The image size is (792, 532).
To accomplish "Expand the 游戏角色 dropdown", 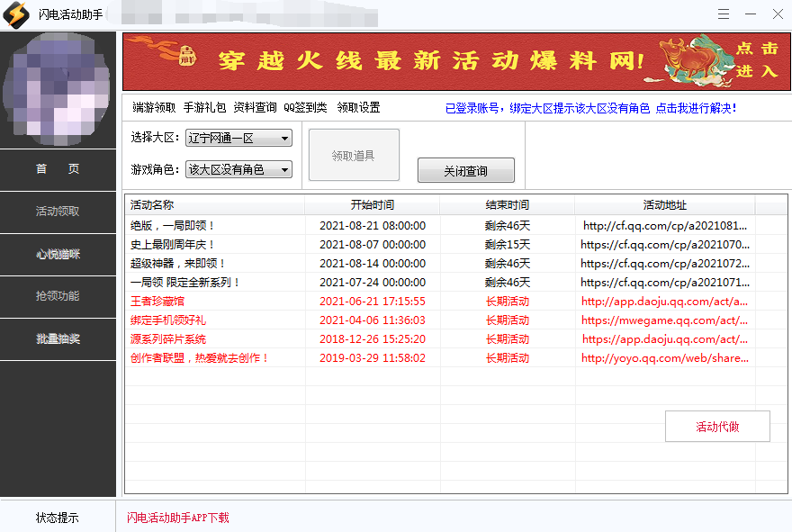I will pos(238,169).
